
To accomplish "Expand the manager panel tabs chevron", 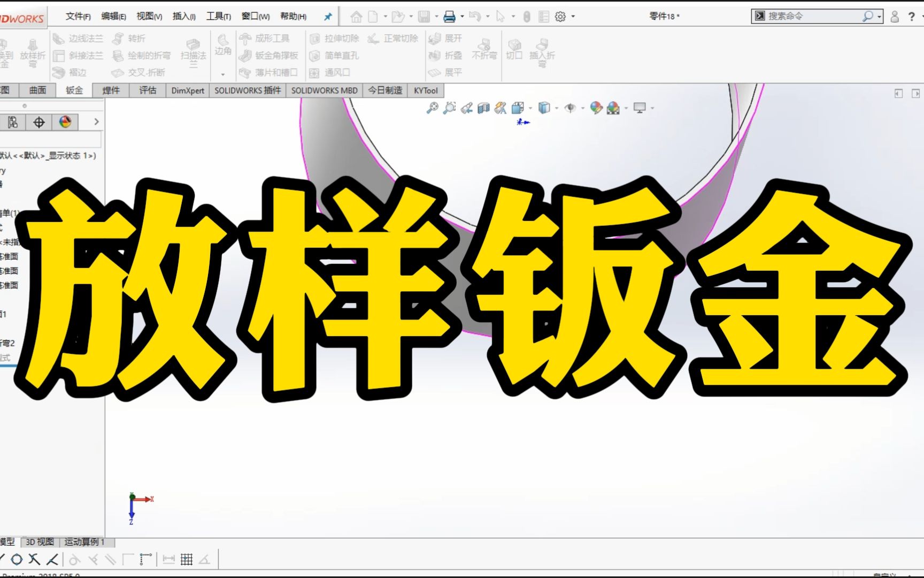I will 96,122.
